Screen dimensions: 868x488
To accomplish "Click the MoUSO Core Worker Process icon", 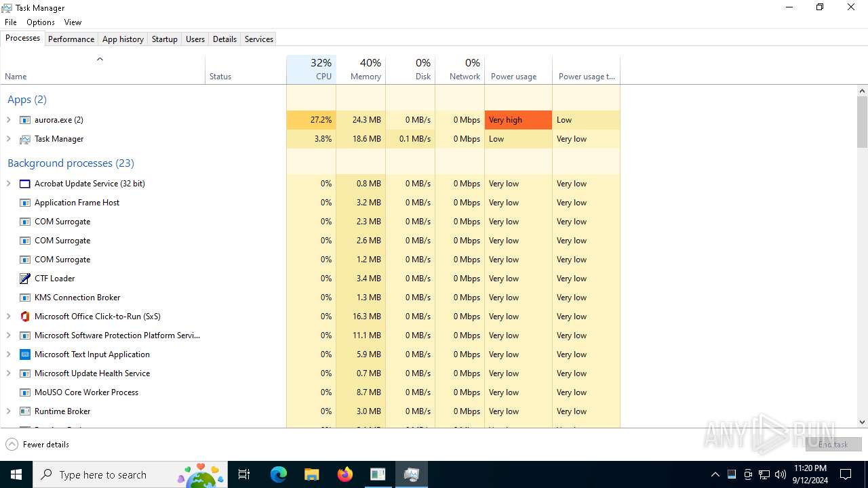I will tap(25, 392).
